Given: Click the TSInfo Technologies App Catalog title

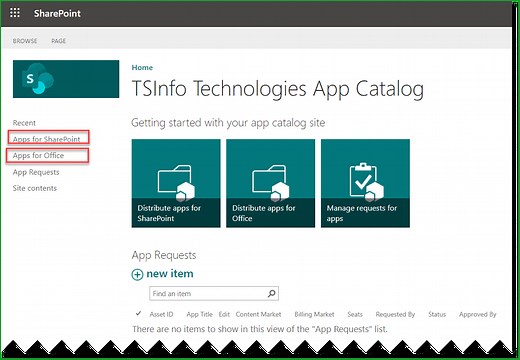Looking at the screenshot, I should 278,89.
